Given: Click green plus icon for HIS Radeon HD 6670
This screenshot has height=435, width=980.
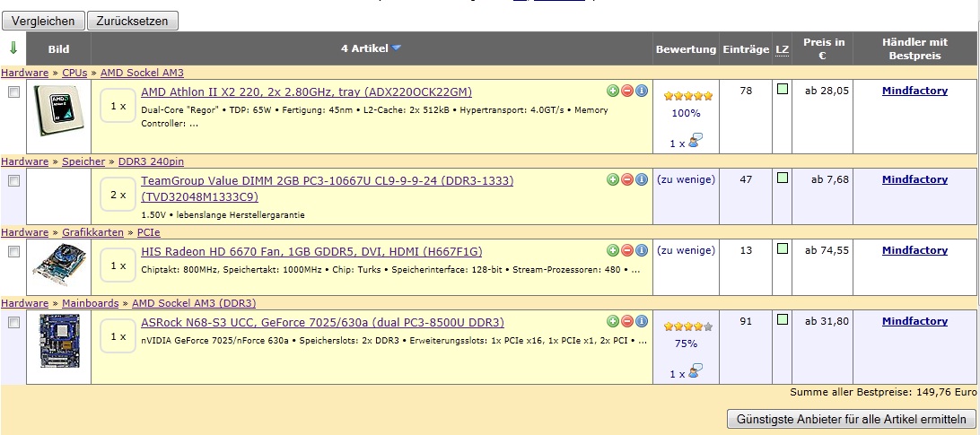Looking at the screenshot, I should 613,250.
